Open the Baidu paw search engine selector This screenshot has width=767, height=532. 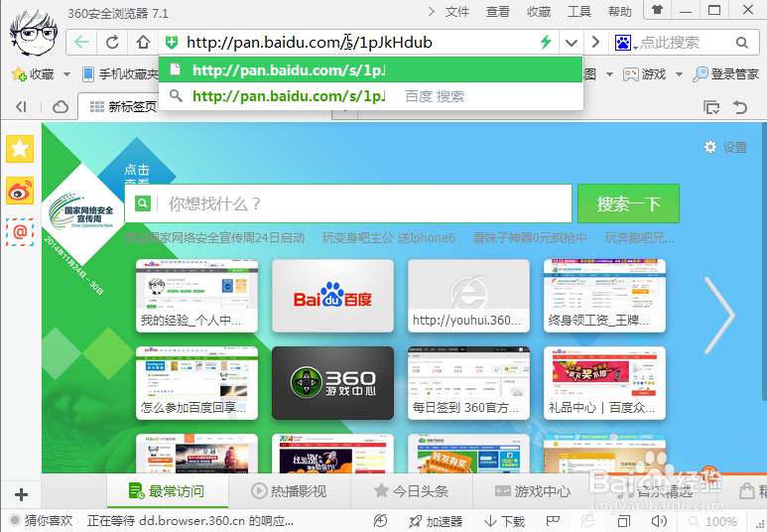click(626, 43)
